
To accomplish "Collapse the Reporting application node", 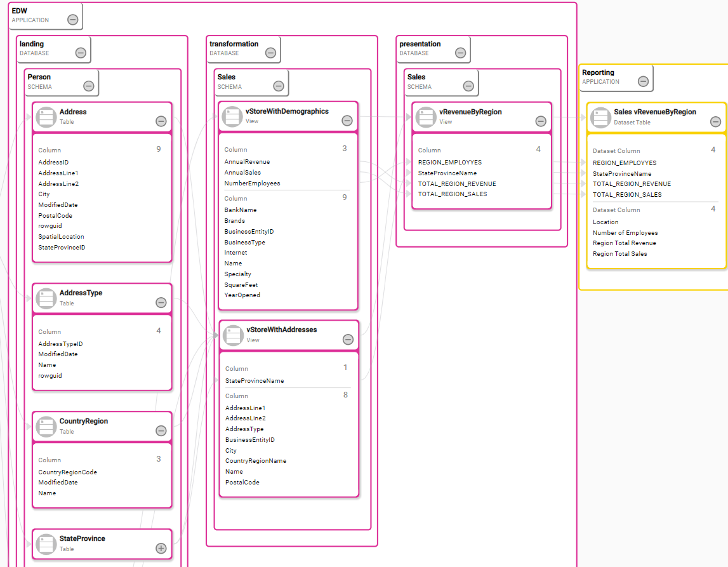I will (x=643, y=81).
